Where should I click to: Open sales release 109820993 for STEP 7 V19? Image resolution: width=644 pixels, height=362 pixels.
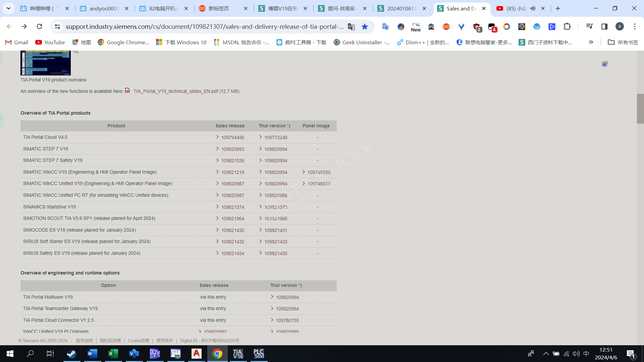[x=232, y=149]
